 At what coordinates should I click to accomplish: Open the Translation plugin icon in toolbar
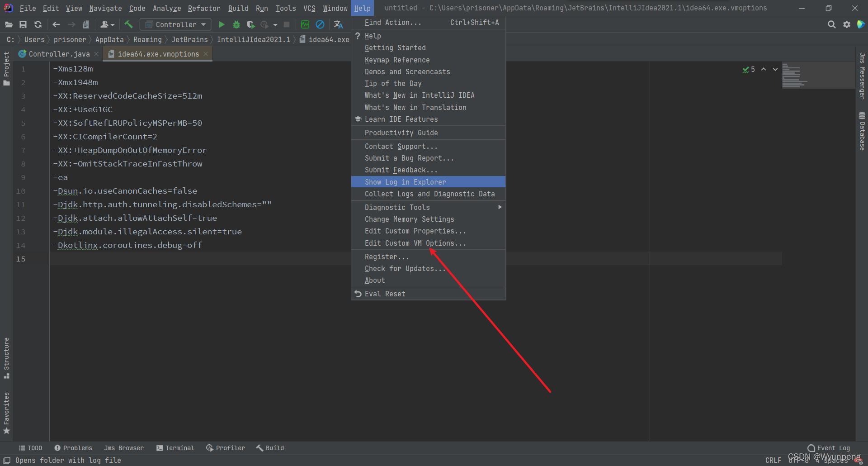click(338, 24)
